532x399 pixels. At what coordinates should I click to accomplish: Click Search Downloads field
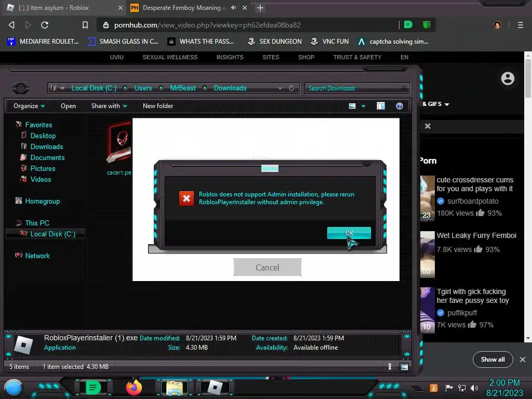357,88
